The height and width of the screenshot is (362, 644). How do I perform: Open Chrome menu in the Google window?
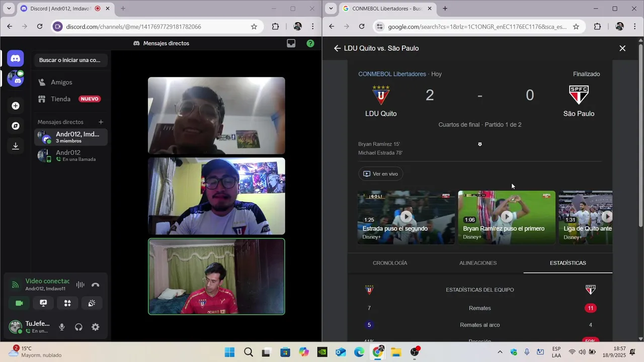pyautogui.click(x=635, y=27)
